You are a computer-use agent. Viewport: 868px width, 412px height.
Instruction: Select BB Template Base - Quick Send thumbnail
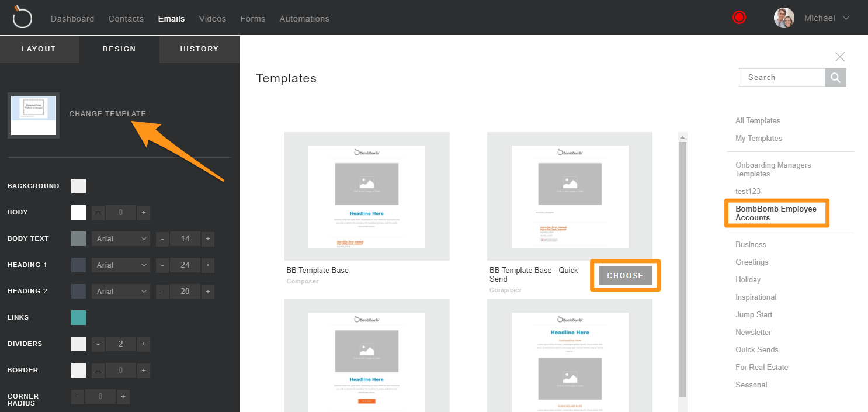point(570,196)
